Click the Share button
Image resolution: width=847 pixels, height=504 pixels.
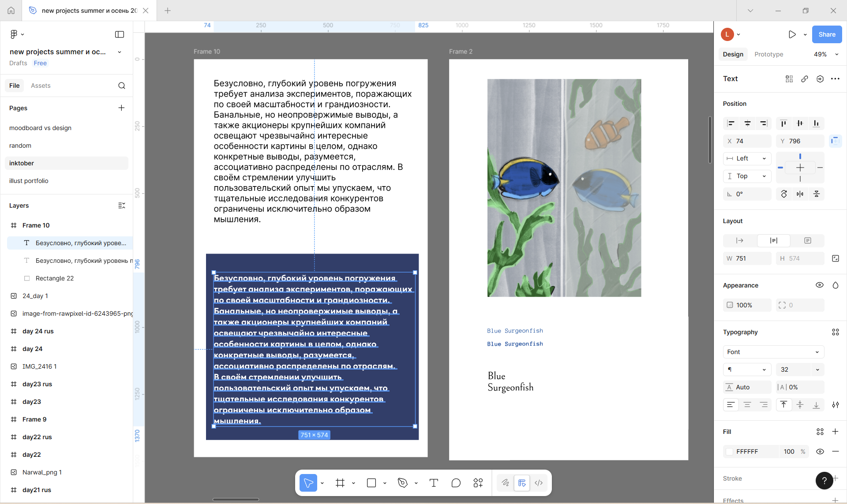(827, 34)
